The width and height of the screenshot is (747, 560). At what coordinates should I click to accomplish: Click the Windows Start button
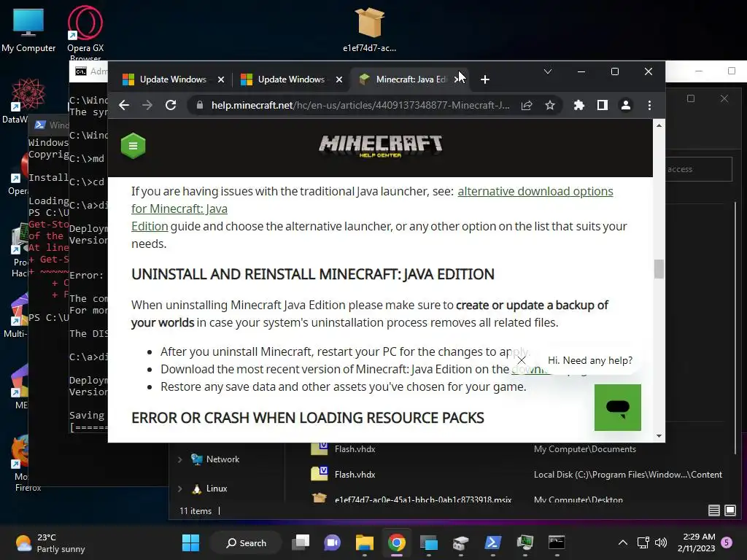191,542
